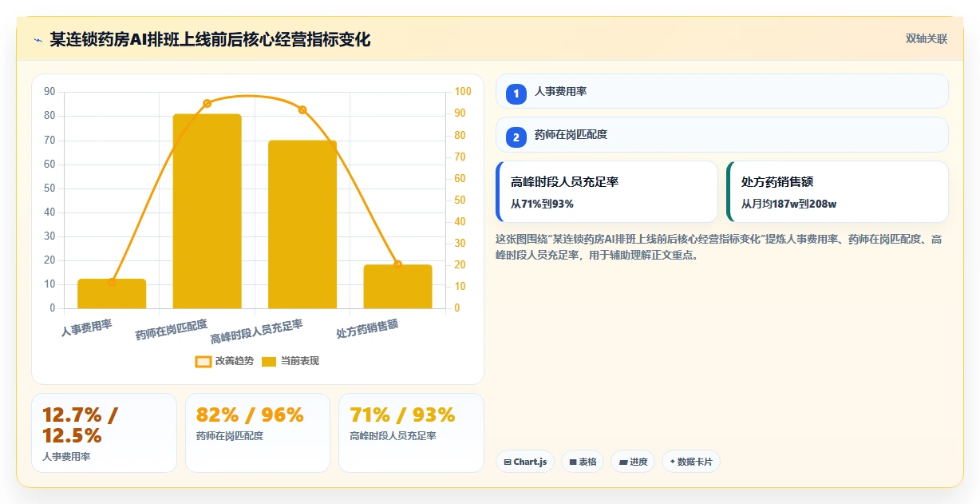Screen dimensions: 980x504
Task: Click the lightning icon beside the title
Action: [38, 40]
